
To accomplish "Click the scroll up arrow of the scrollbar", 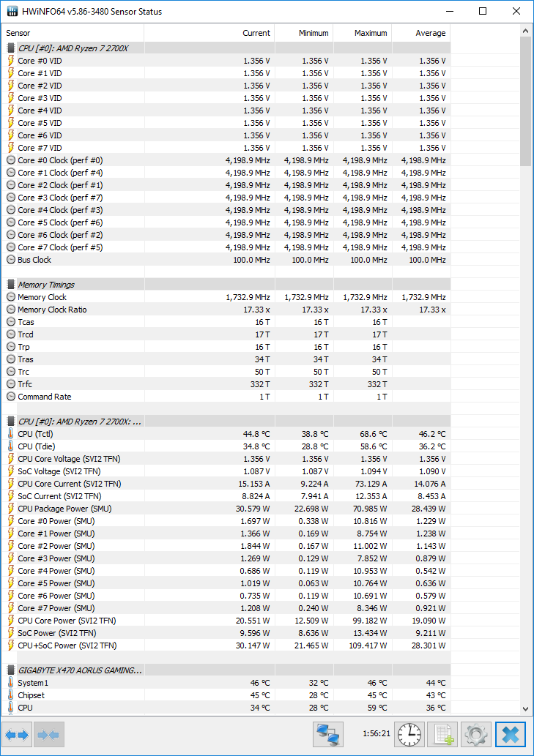I will click(525, 31).
